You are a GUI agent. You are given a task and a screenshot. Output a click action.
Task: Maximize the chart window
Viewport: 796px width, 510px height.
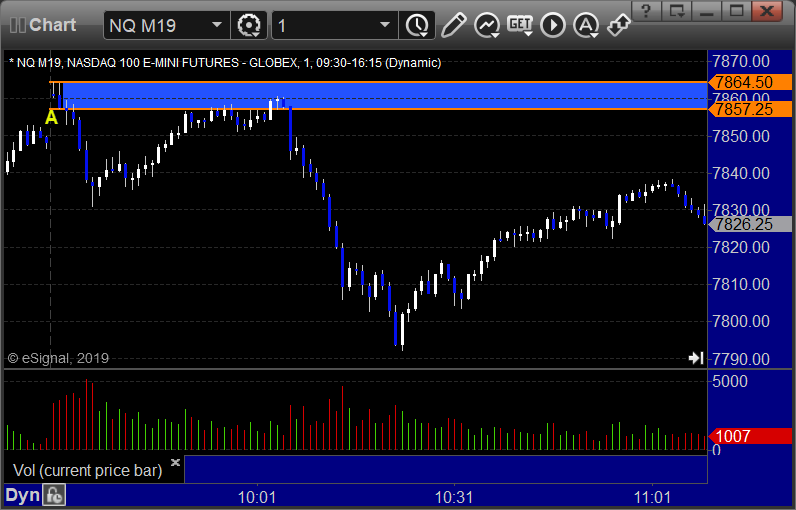coord(736,10)
